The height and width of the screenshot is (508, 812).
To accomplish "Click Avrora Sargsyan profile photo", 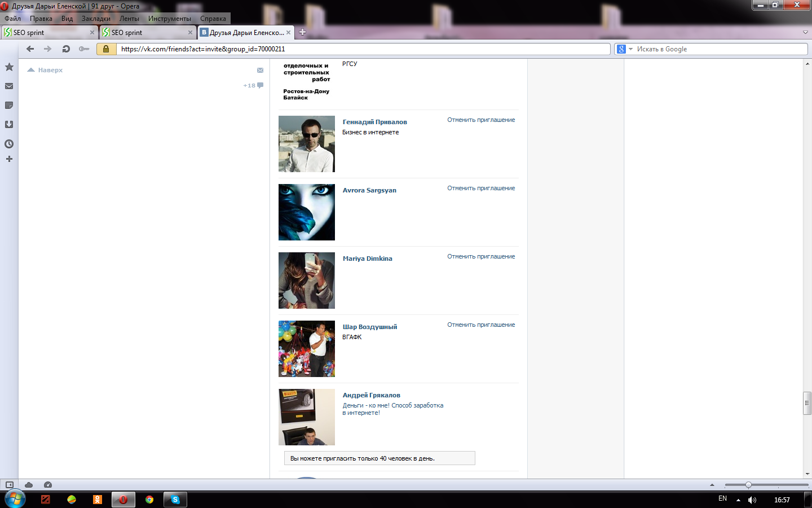I will tap(307, 212).
